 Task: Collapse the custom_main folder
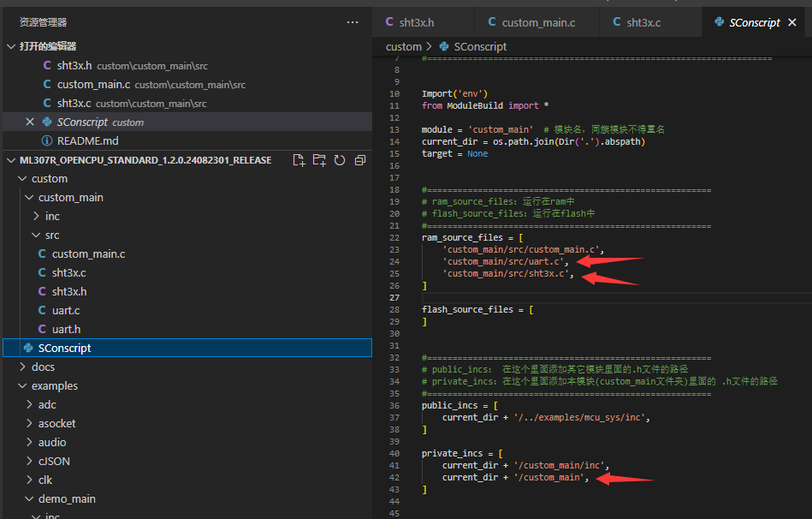(x=29, y=197)
